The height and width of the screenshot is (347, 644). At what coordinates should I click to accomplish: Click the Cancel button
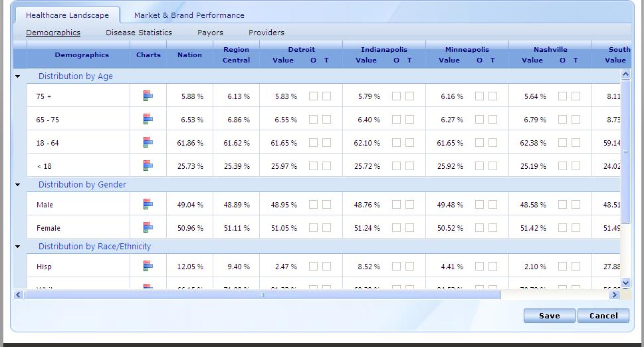click(603, 316)
